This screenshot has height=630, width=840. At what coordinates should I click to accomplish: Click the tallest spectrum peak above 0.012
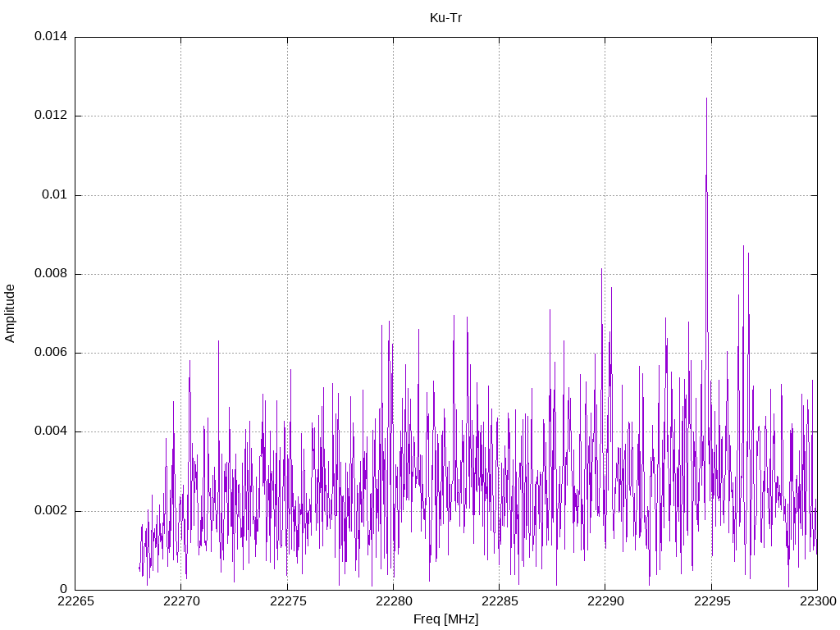[x=706, y=100]
